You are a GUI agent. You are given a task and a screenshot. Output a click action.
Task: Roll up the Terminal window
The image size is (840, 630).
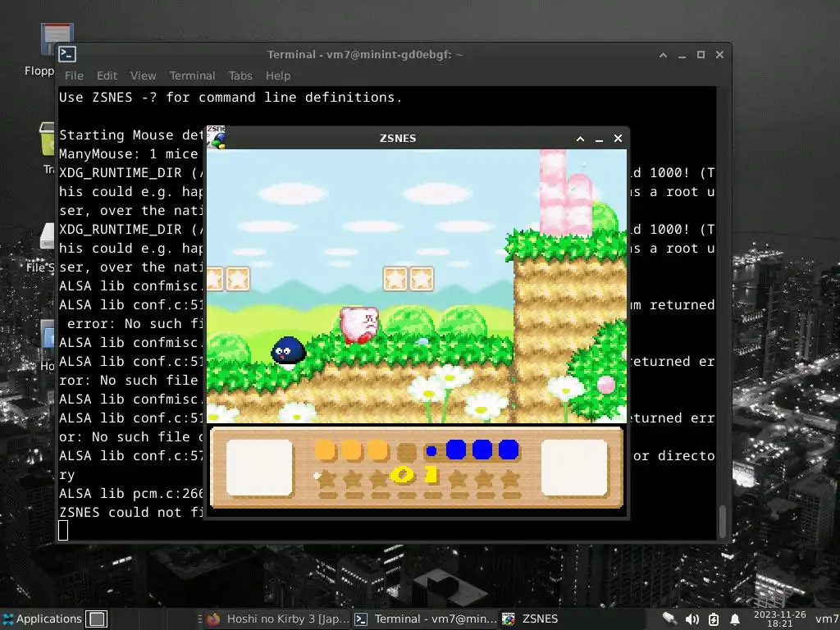point(663,55)
